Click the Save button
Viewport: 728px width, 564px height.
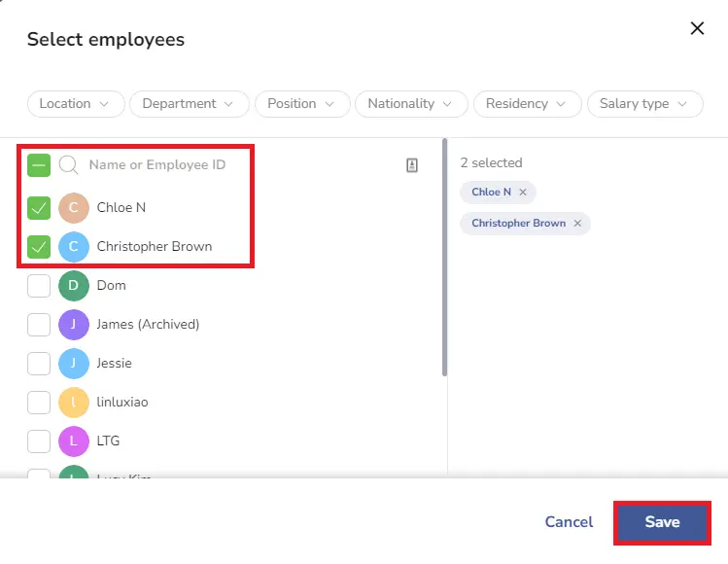[x=662, y=522]
